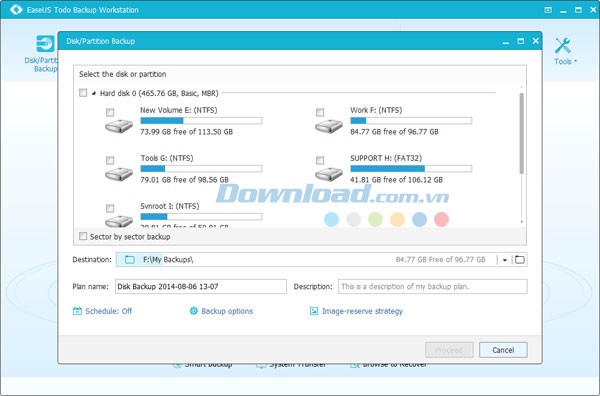The image size is (600, 396).
Task: Collapse Hard disk 0 tree node
Action: [94, 93]
